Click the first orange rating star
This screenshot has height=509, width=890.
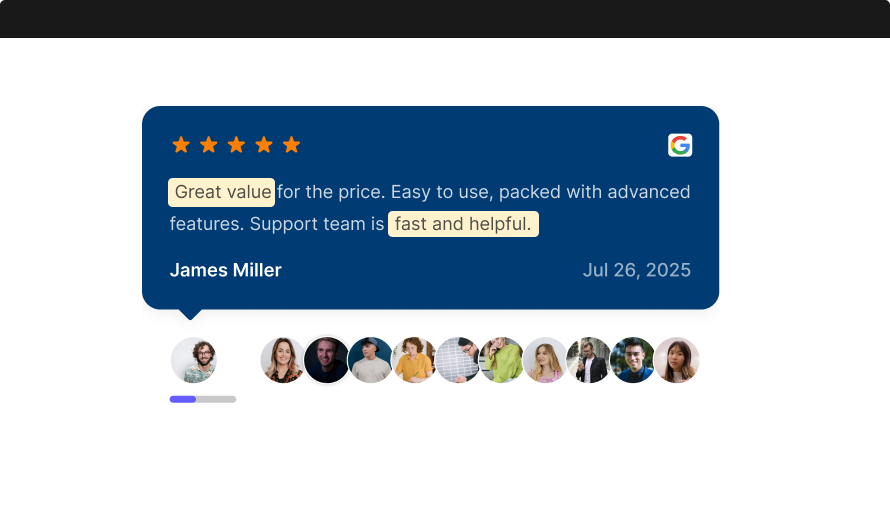click(181, 145)
